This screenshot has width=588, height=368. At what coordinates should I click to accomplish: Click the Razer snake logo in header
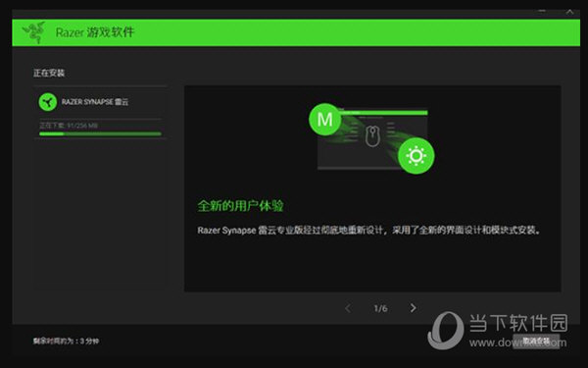point(34,32)
